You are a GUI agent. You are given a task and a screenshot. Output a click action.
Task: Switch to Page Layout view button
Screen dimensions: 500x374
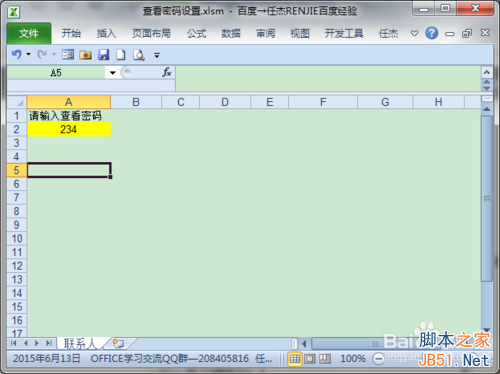pyautogui.click(x=310, y=359)
